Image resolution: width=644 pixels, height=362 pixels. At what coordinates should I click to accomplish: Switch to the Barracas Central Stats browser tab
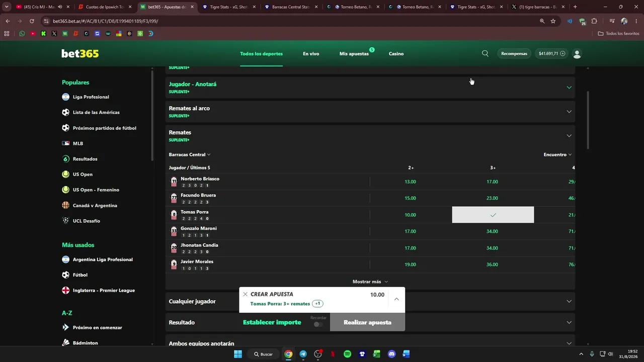coord(290,7)
